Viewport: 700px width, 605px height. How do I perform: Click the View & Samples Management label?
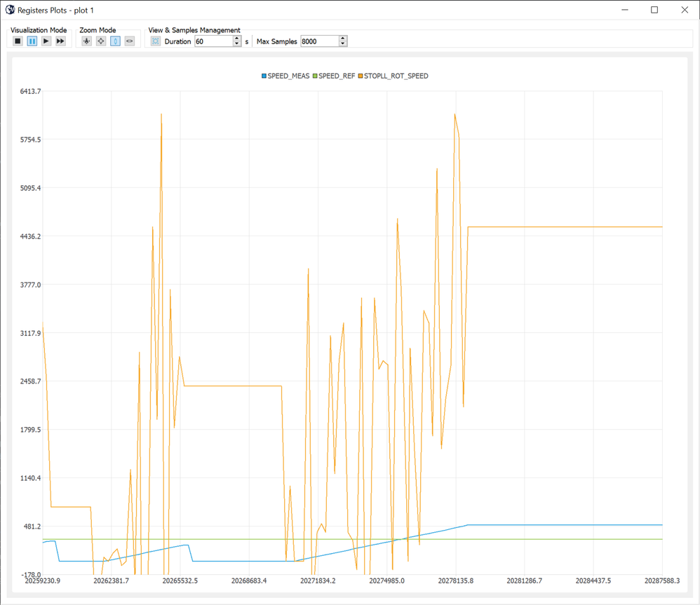click(x=194, y=30)
